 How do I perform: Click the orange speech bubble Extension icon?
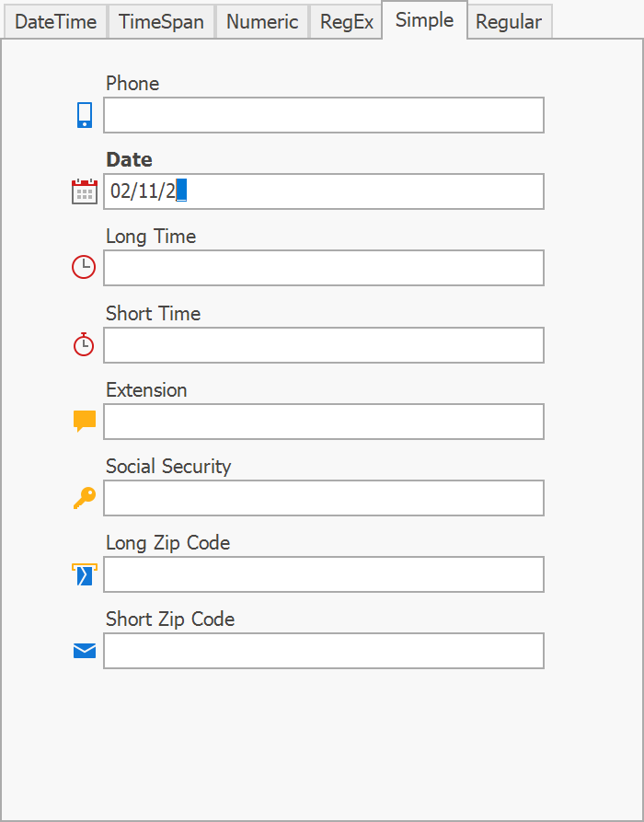85,422
